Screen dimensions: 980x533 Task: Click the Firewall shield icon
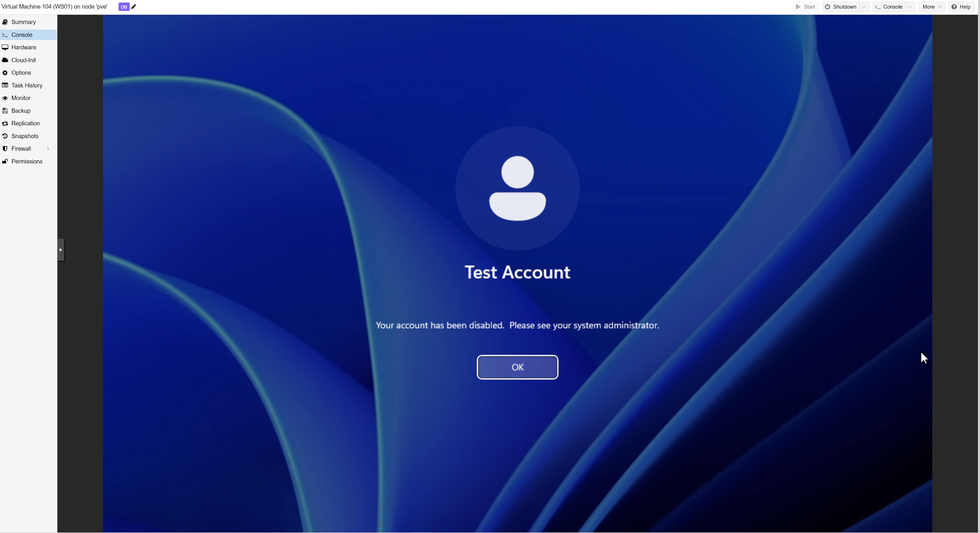click(5, 149)
